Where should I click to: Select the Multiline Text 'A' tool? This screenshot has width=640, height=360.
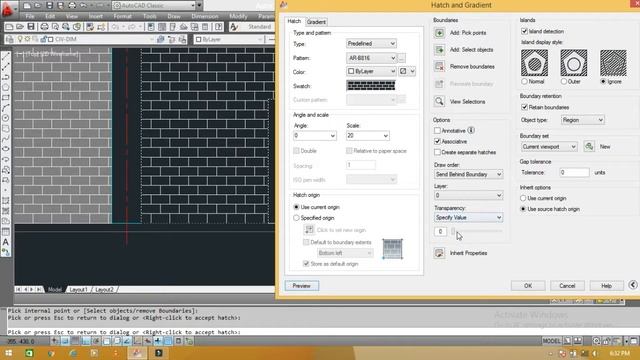click(6, 242)
